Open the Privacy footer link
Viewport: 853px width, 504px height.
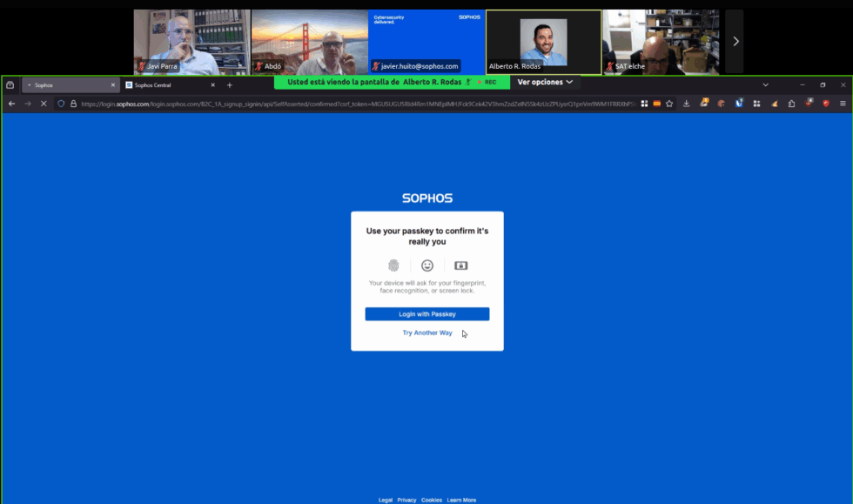pyautogui.click(x=406, y=500)
